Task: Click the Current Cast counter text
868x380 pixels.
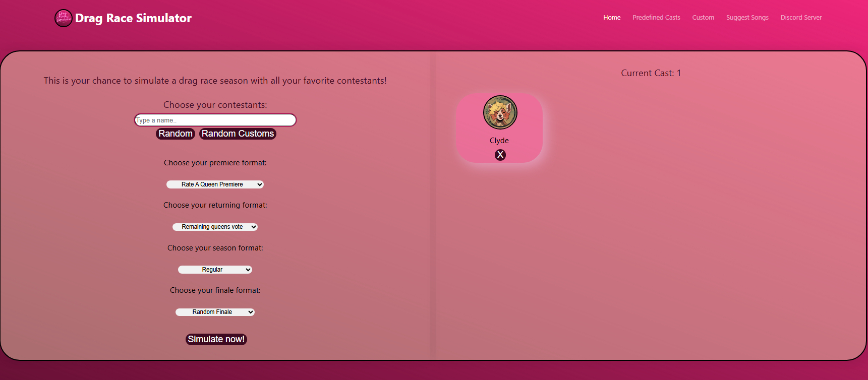Action: 651,73
